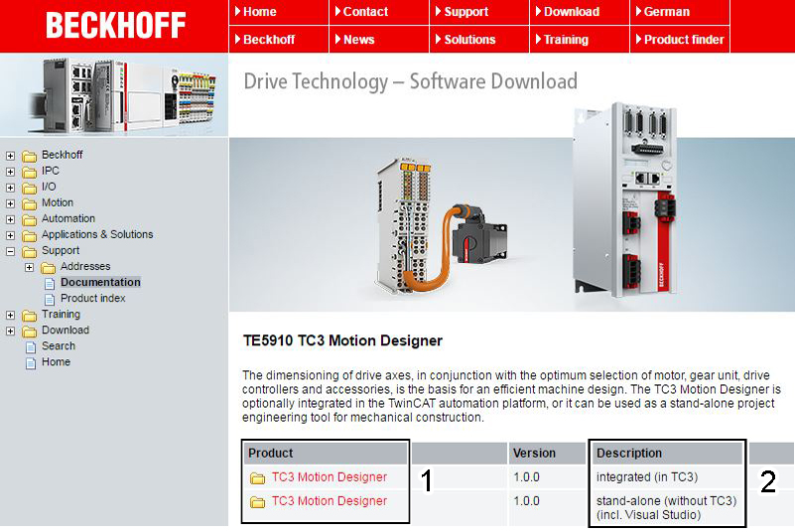Click the IPC folder icon
This screenshot has height=532, width=795.
pyautogui.click(x=30, y=172)
